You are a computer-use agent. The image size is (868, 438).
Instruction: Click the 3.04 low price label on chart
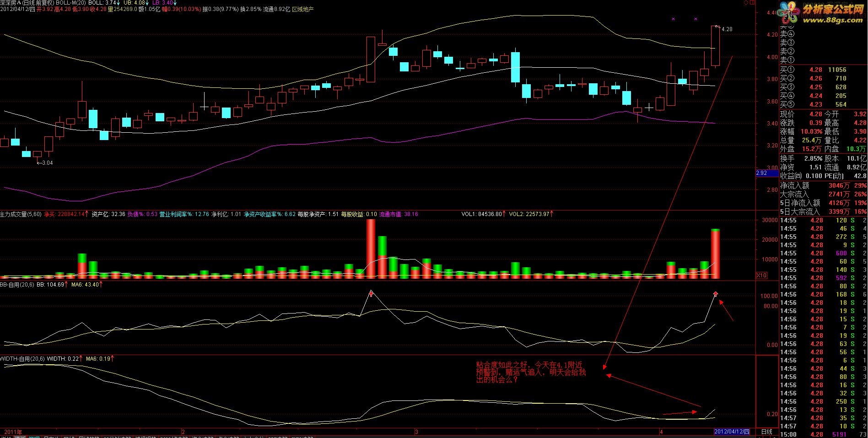pyautogui.click(x=47, y=163)
